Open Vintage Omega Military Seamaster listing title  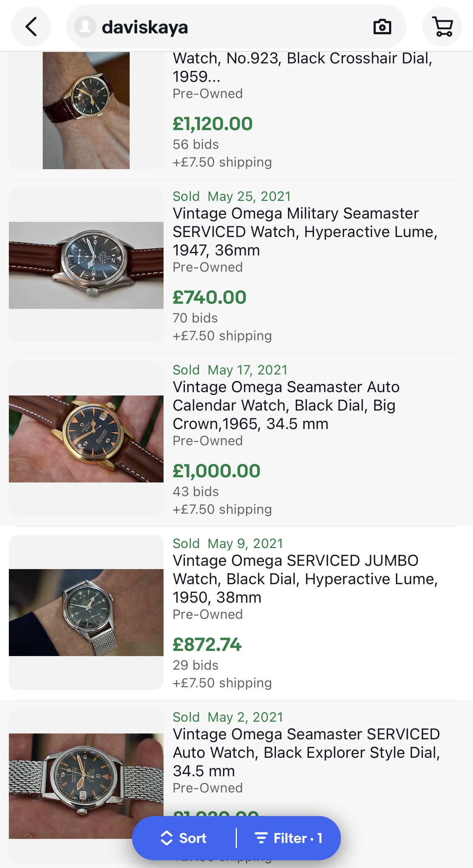tap(305, 232)
